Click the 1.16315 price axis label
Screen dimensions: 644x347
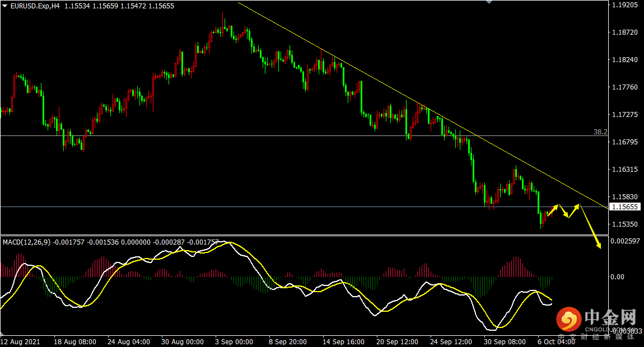click(x=625, y=169)
